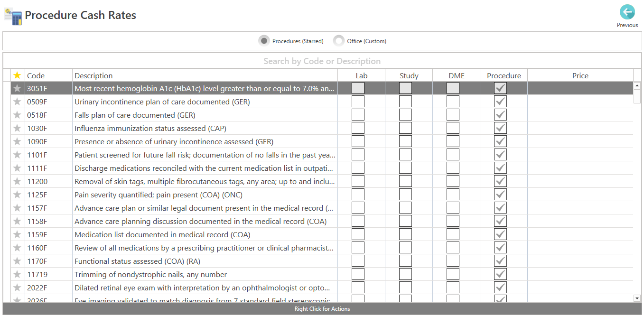Screen dimensions: 644x316
Task: Click the vertical scrollbar thumb
Action: point(637,96)
